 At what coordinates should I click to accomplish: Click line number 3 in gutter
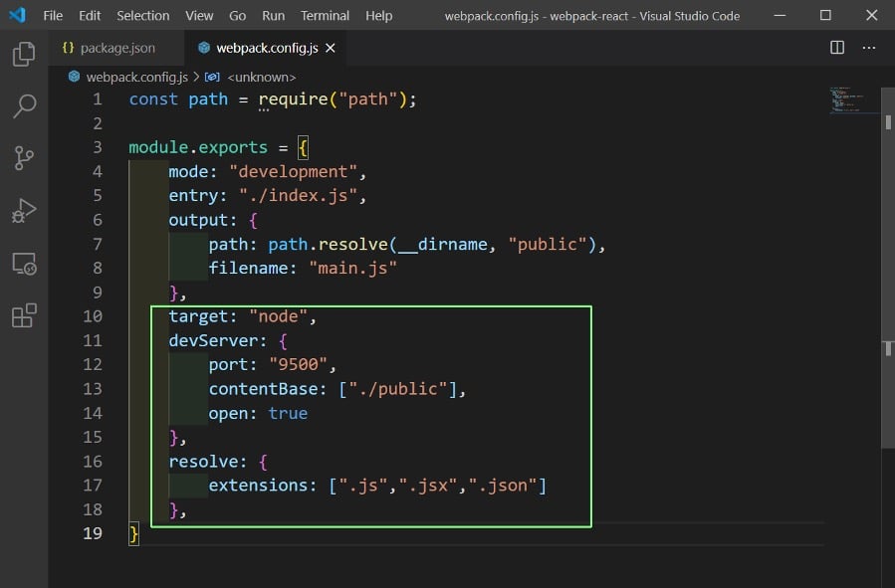tap(98, 147)
